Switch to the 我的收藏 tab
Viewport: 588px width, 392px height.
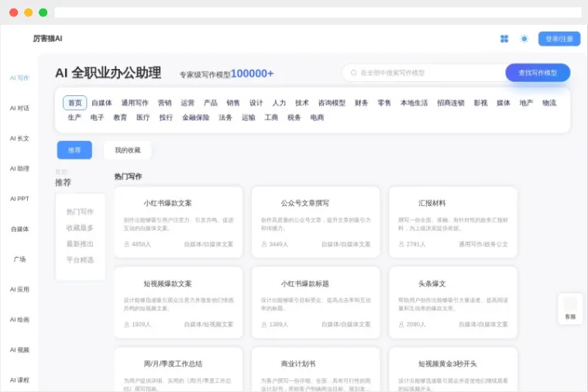(128, 150)
